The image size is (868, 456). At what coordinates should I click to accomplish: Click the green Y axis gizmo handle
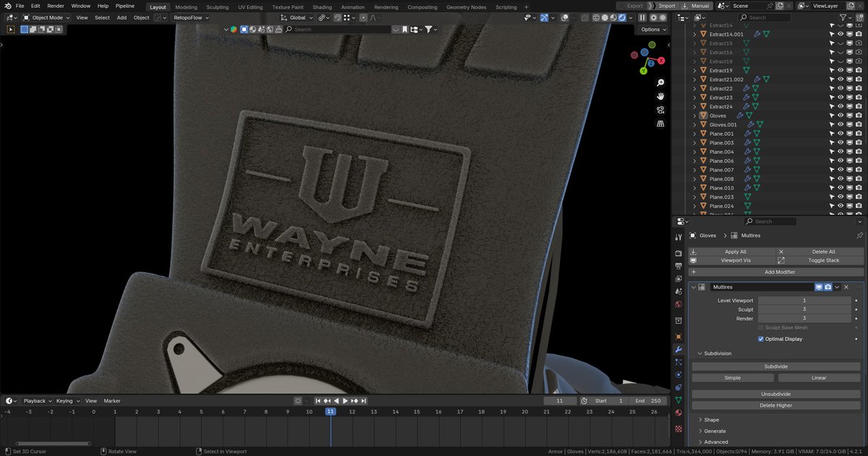643,71
